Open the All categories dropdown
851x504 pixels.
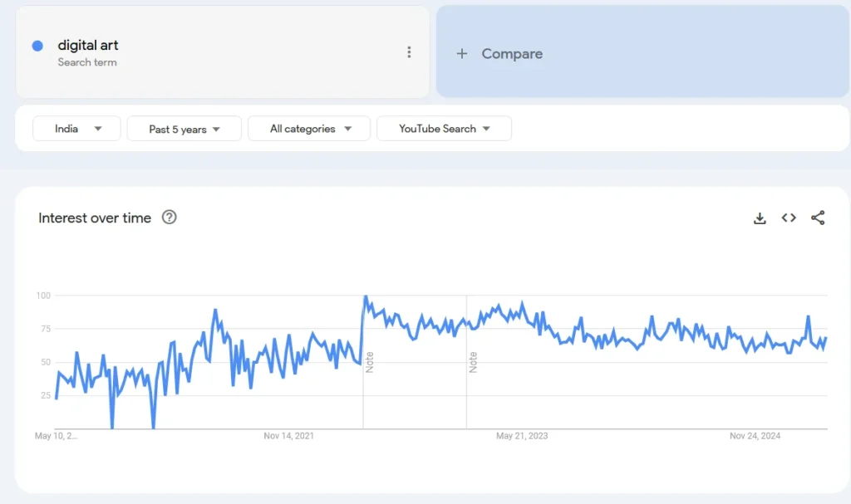pos(308,128)
